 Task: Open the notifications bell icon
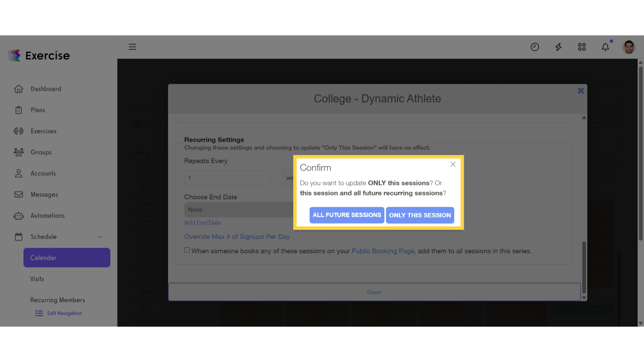pyautogui.click(x=605, y=47)
